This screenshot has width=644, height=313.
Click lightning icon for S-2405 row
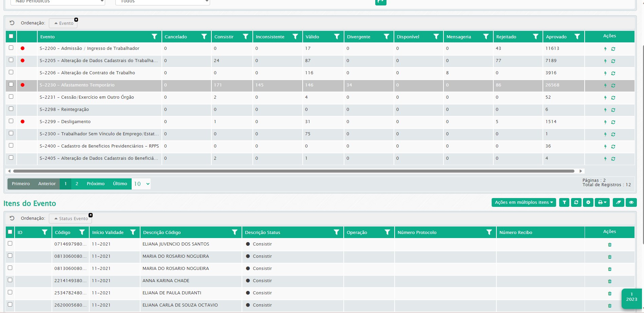(x=605, y=159)
